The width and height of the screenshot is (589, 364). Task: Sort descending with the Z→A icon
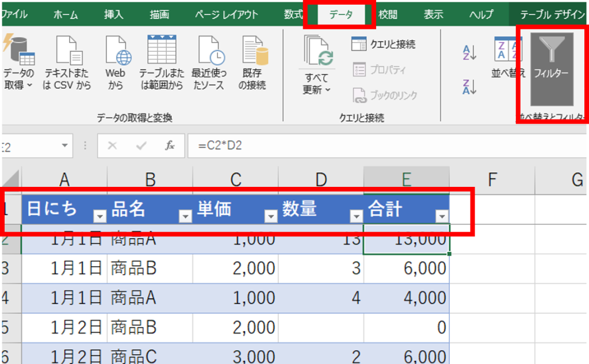(x=470, y=86)
